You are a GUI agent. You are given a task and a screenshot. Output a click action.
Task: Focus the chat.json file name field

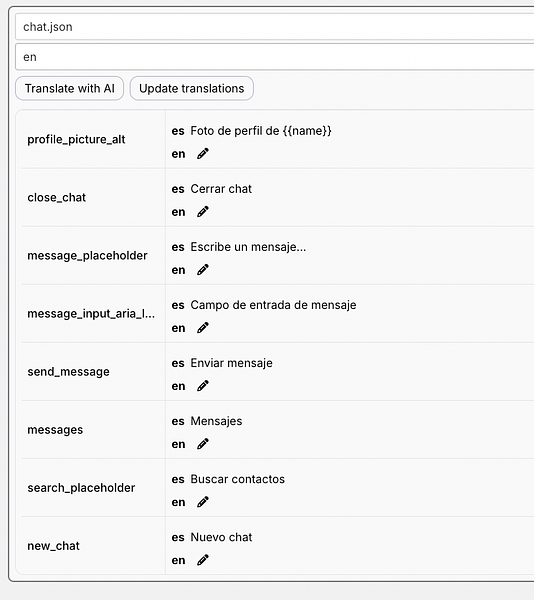click(275, 27)
